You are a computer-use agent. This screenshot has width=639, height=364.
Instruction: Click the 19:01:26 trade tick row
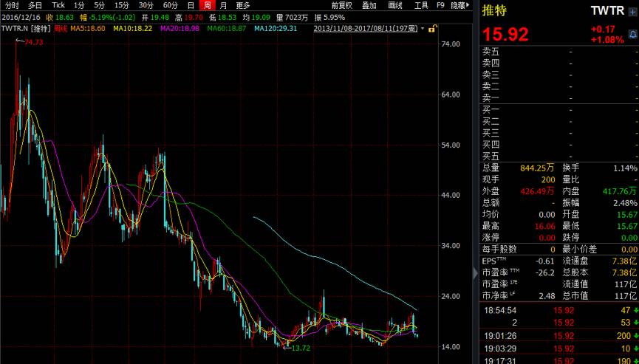[x=559, y=337]
